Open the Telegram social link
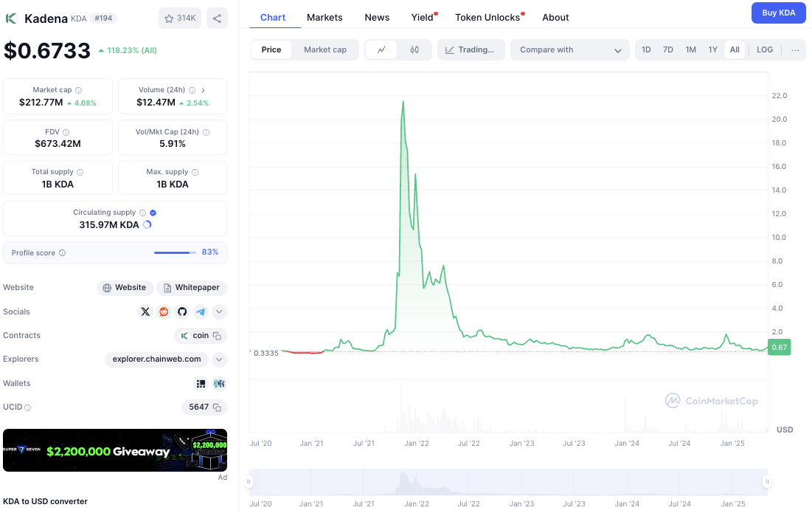Viewport: 812px width, 513px height. 201,311
